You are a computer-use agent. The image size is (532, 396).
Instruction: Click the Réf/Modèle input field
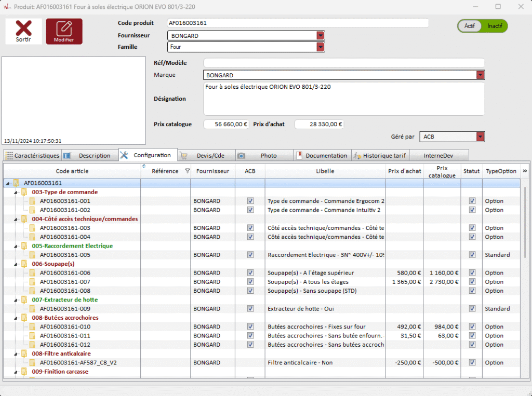coord(343,63)
